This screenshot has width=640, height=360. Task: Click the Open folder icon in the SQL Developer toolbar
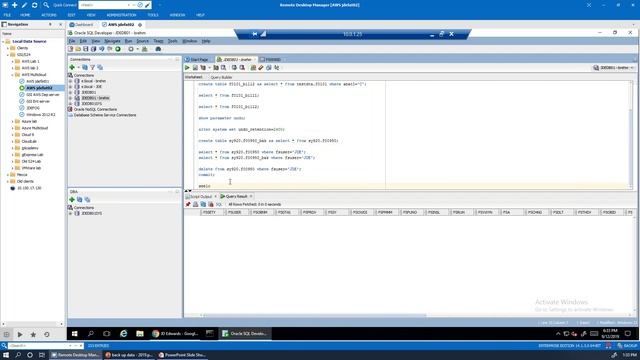(78, 49)
